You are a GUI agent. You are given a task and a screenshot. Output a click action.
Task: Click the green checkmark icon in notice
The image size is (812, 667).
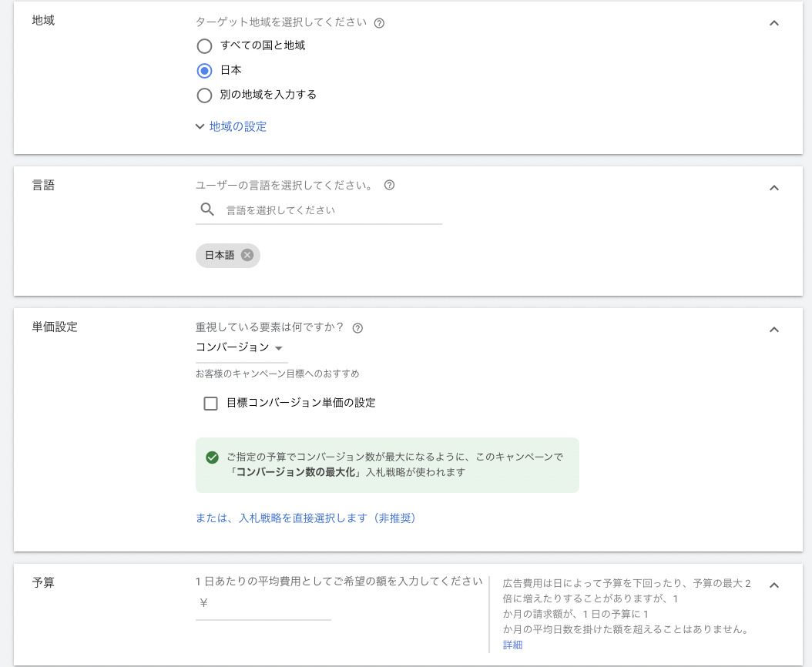[213, 458]
